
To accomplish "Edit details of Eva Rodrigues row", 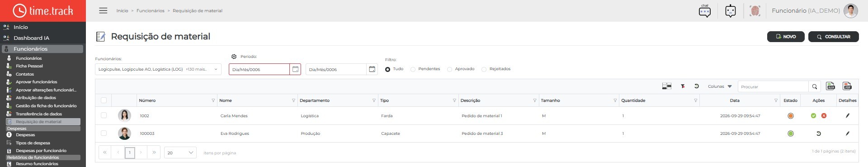I will click(847, 134).
